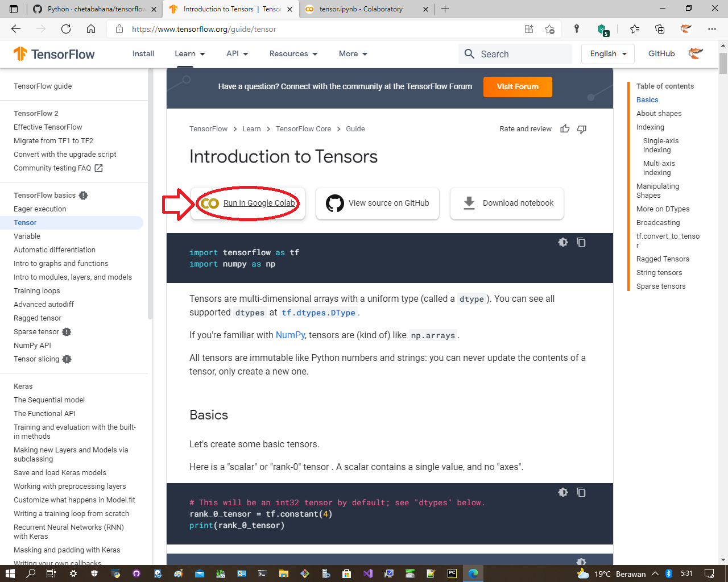
Task: Open PyCharm from taskbar
Action: tap(452, 573)
